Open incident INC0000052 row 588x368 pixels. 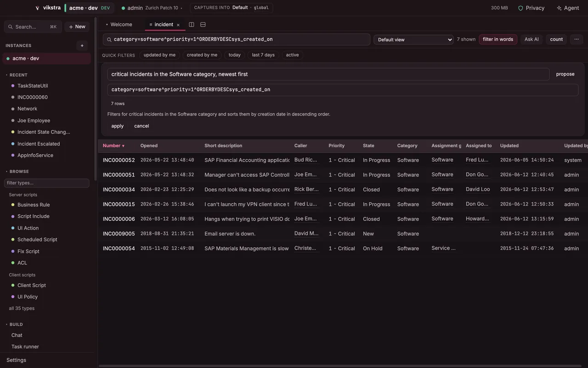343,160
